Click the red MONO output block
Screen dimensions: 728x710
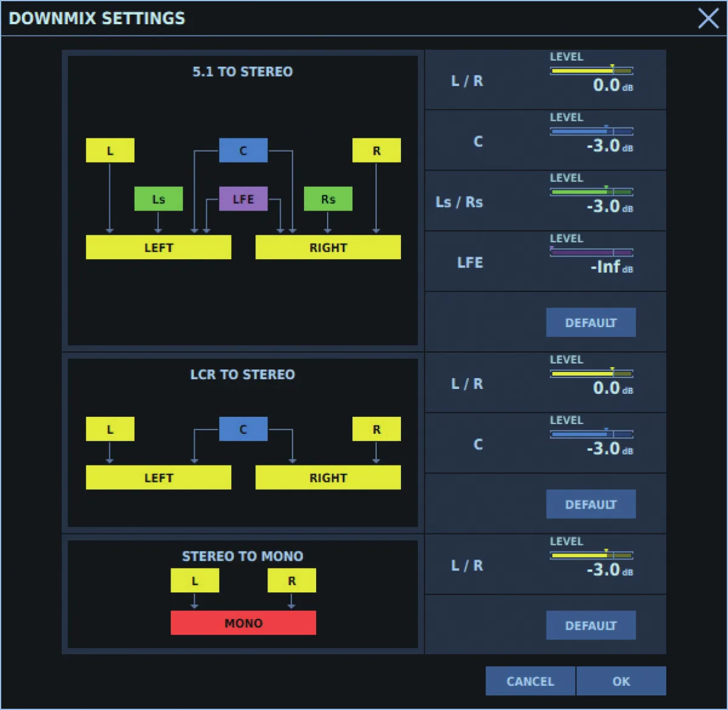[243, 623]
